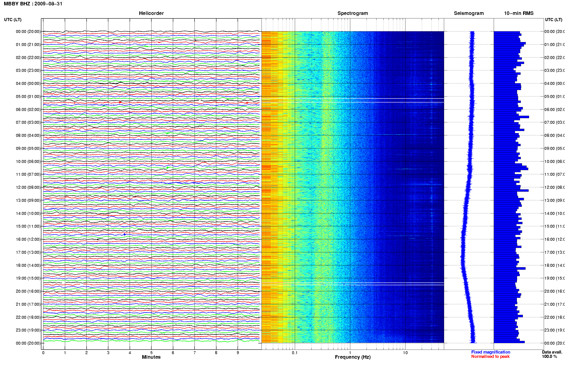Click minute tick label 9 on helicorder
The image size is (588, 368).
pos(238,353)
